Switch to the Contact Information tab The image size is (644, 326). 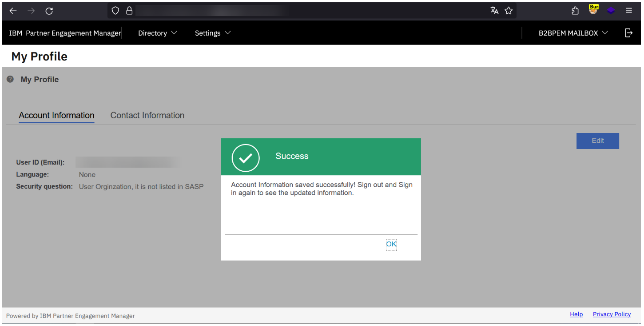tap(147, 116)
